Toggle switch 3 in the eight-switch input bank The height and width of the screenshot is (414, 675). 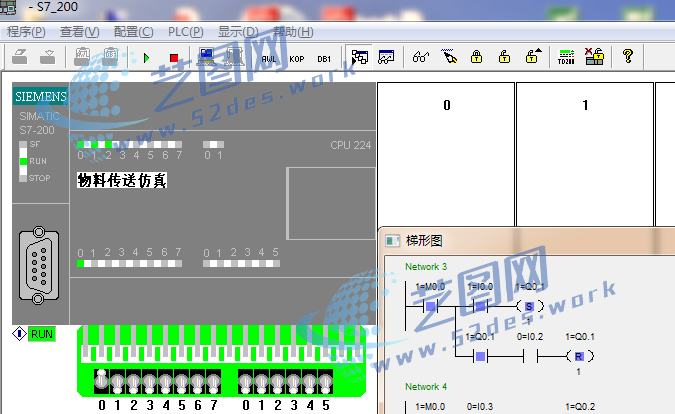[149, 381]
